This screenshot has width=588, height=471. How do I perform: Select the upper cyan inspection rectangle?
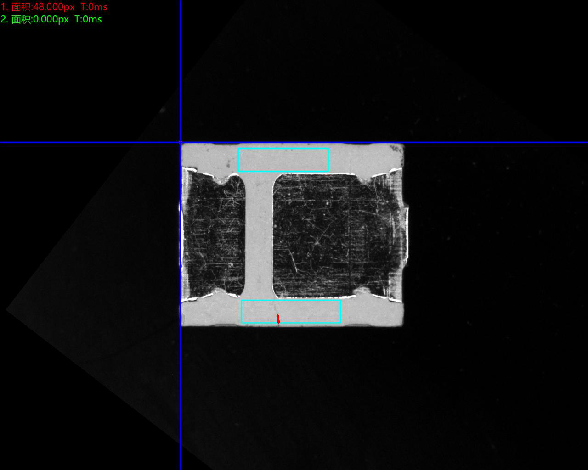tap(283, 160)
